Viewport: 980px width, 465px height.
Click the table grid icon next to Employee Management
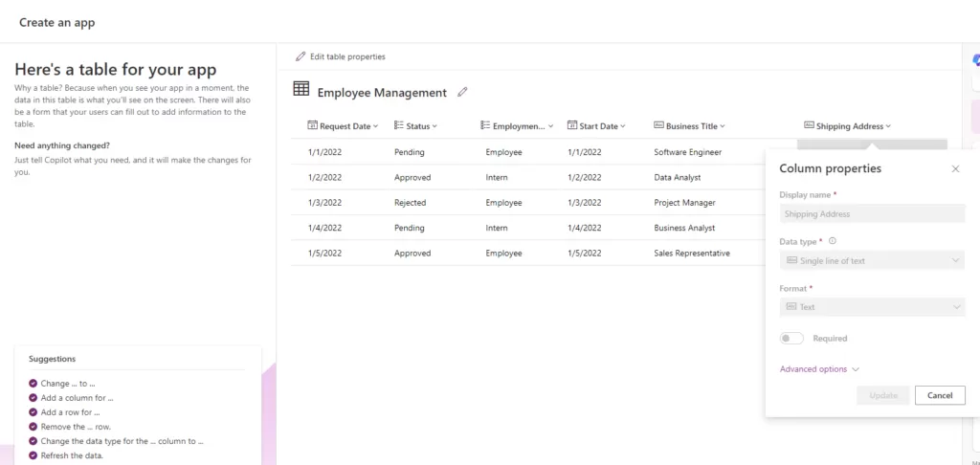pyautogui.click(x=301, y=89)
